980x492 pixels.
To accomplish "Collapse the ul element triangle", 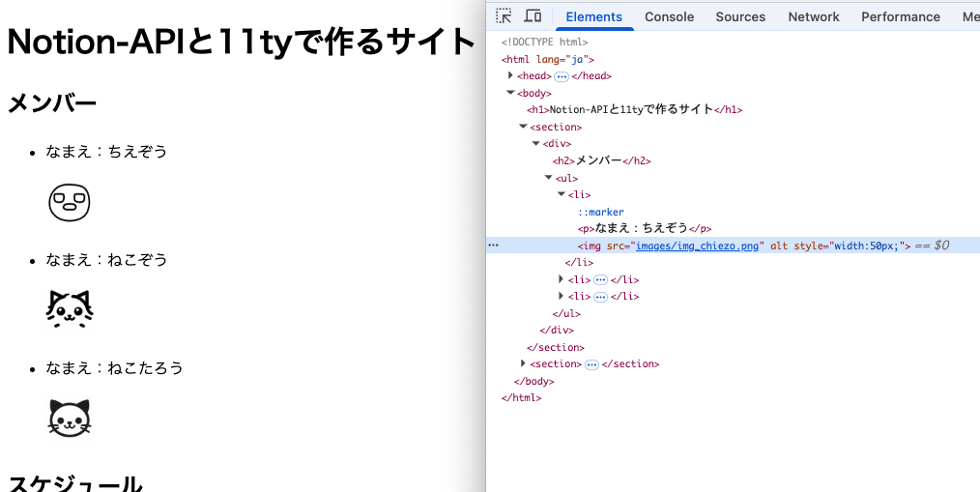I will pyautogui.click(x=548, y=178).
